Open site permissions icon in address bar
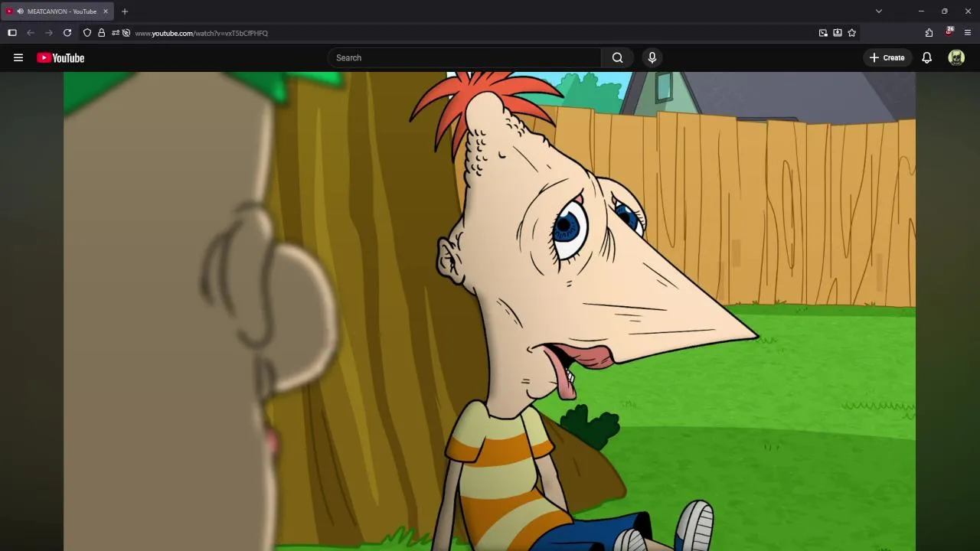Image resolution: width=980 pixels, height=551 pixels. click(x=115, y=33)
